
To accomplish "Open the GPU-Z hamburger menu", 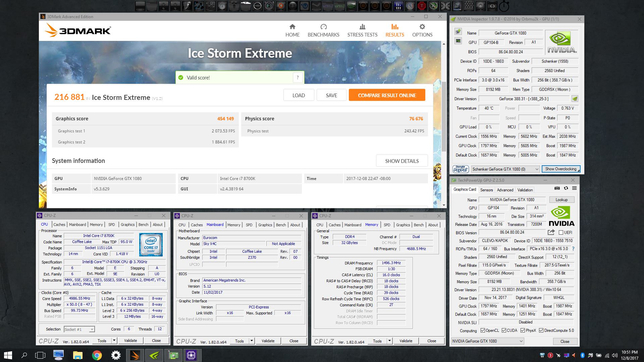I will [574, 188].
